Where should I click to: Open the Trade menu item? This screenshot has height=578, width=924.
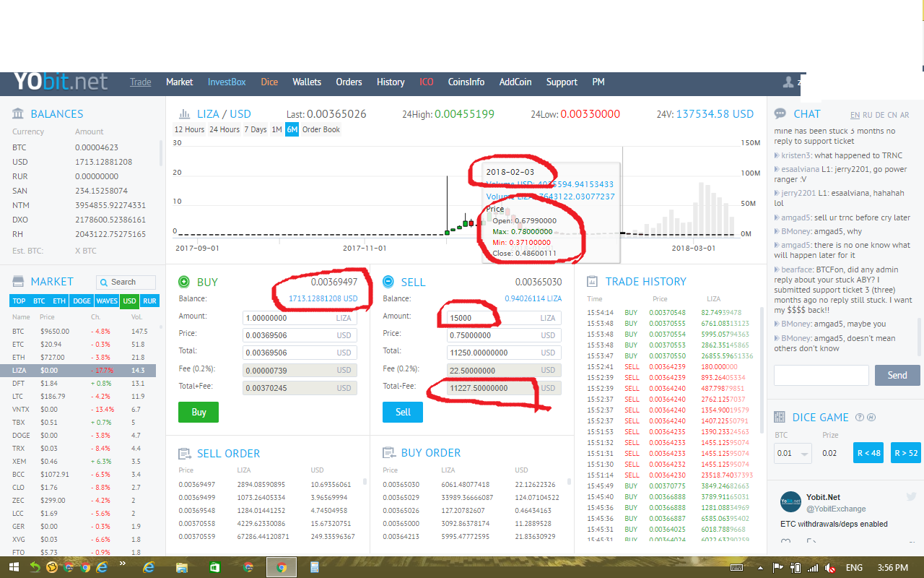(x=141, y=82)
